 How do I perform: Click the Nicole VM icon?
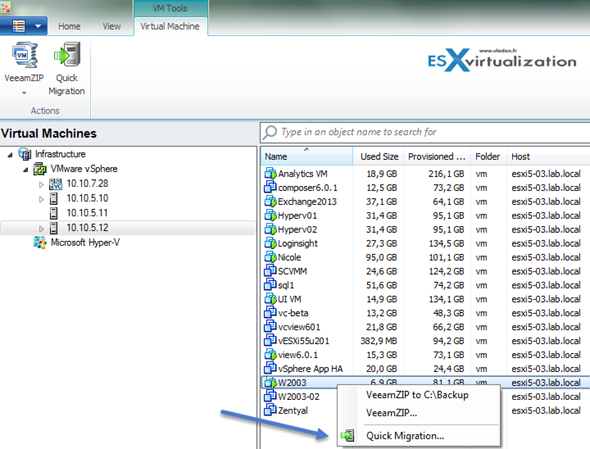point(270,257)
